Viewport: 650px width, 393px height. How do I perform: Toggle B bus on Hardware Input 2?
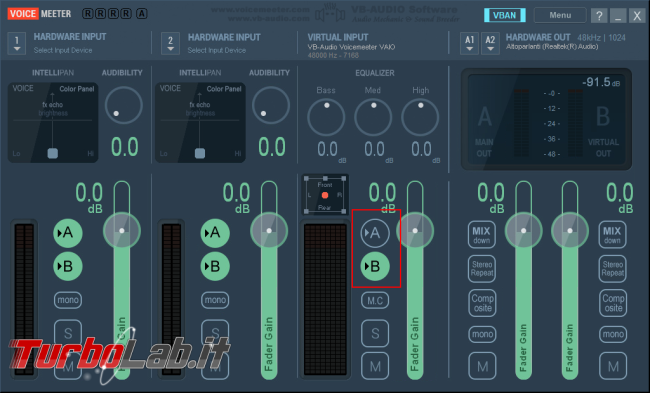215,266
